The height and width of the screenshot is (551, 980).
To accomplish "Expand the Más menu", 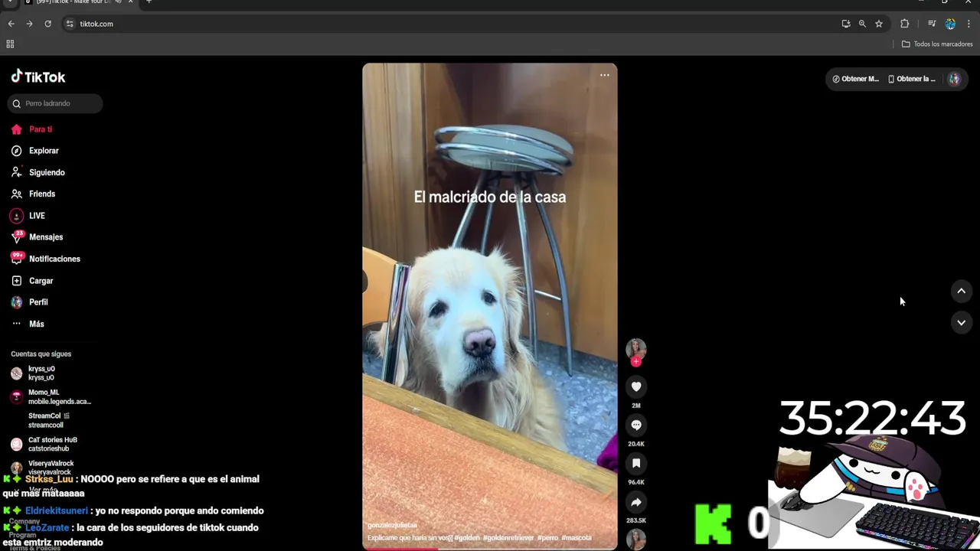I will tap(28, 324).
